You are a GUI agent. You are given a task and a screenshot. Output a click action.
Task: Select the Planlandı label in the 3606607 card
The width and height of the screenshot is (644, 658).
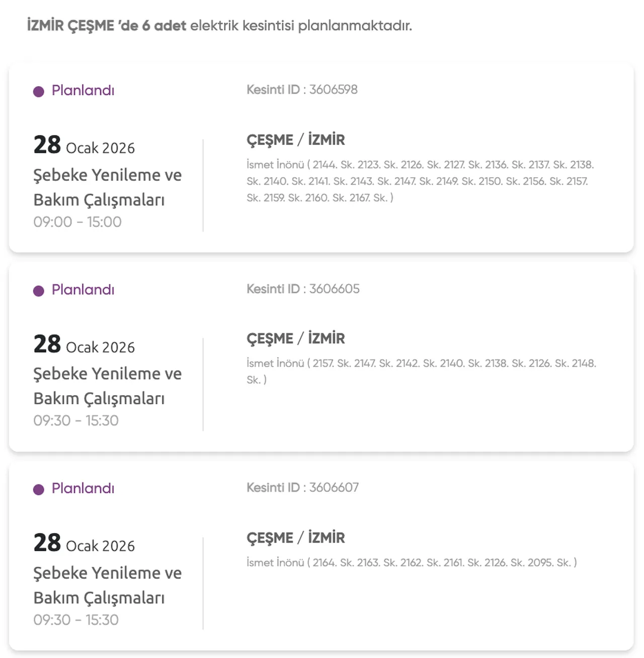(x=83, y=488)
